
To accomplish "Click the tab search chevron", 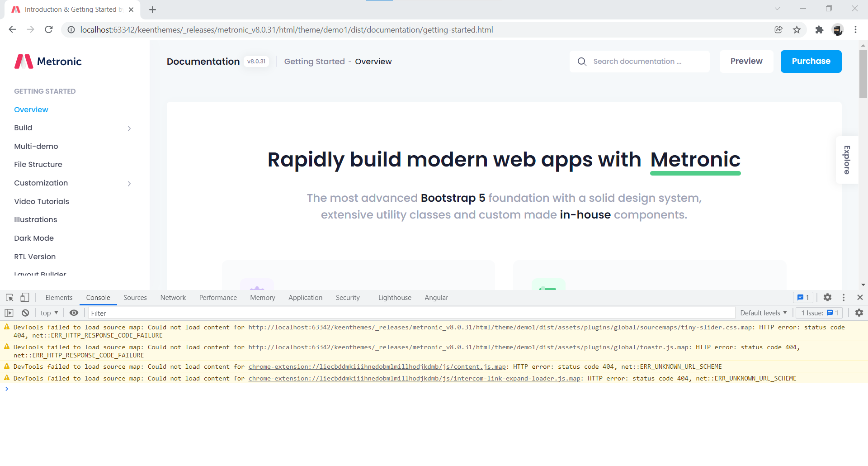I will click(777, 9).
